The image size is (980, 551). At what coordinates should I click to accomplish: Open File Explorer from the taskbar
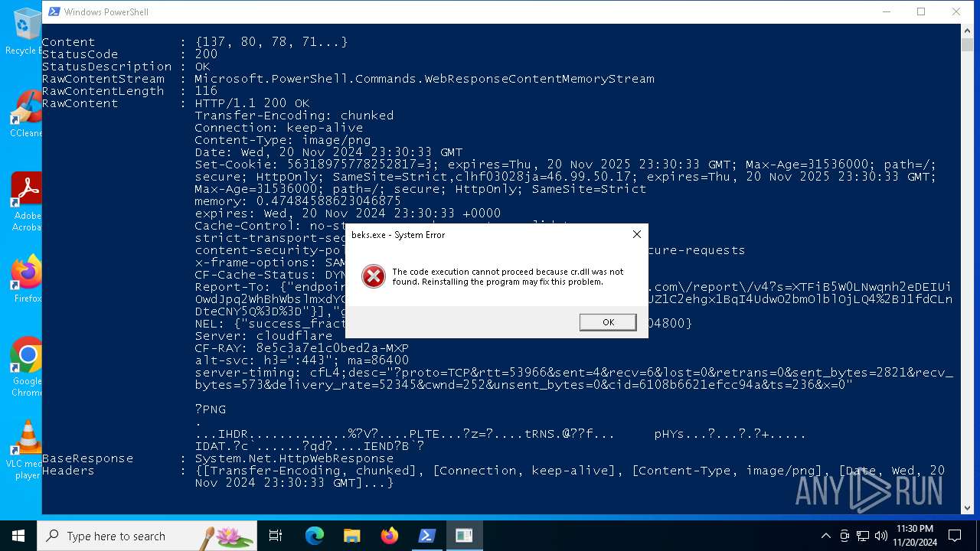351,536
